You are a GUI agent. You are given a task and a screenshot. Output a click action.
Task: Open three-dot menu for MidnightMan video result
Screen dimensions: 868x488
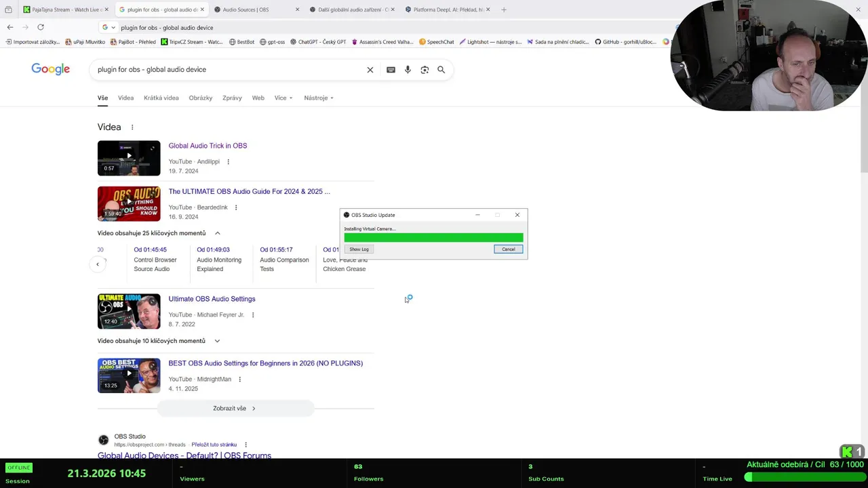pyautogui.click(x=239, y=380)
